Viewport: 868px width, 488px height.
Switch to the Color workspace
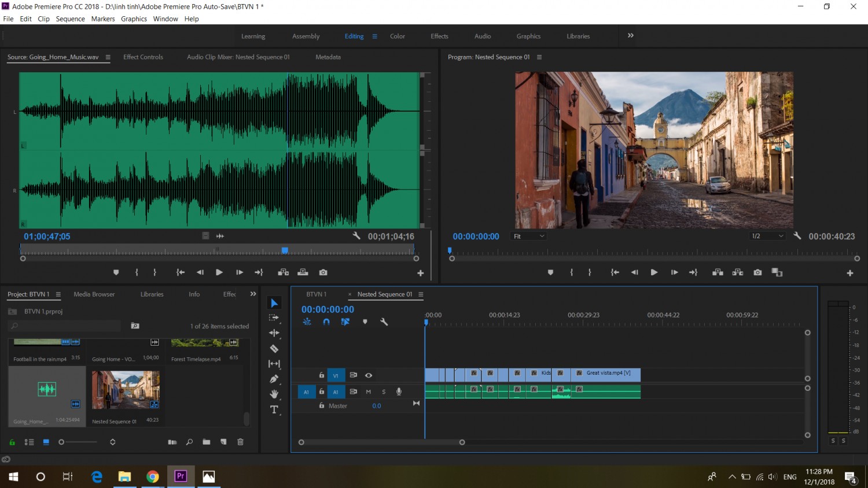[x=398, y=36]
